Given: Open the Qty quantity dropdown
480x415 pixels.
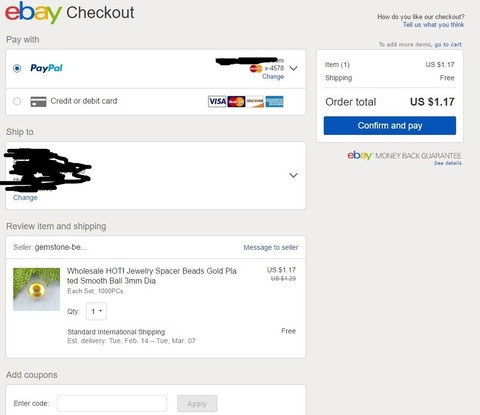Looking at the screenshot, I should click(96, 311).
